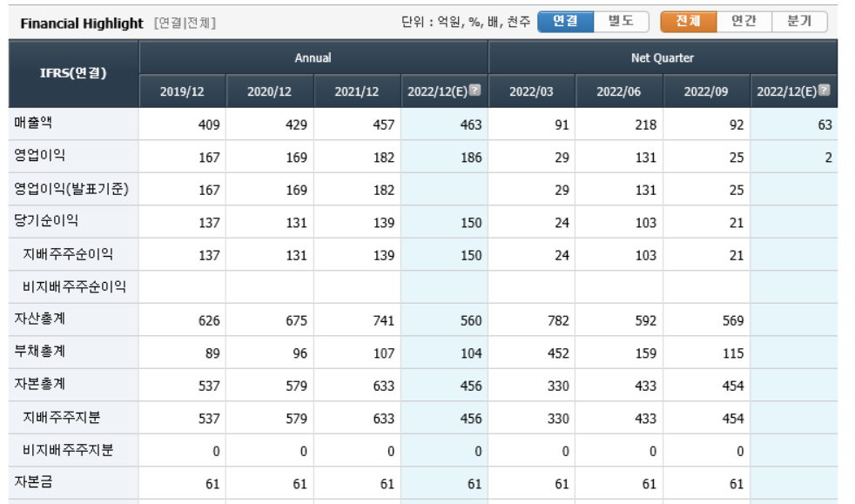
Task: Select the 비지배주주순이익 row label
Action: pyautogui.click(x=74, y=286)
